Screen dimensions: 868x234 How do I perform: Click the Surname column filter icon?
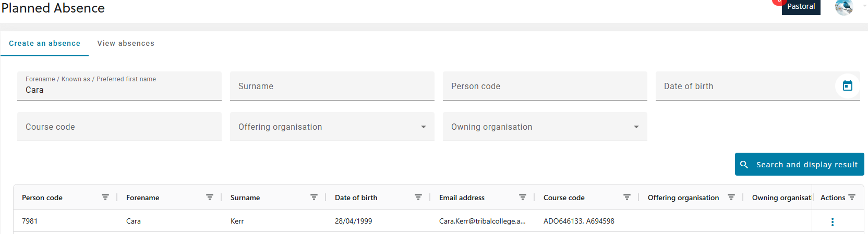coord(314,198)
